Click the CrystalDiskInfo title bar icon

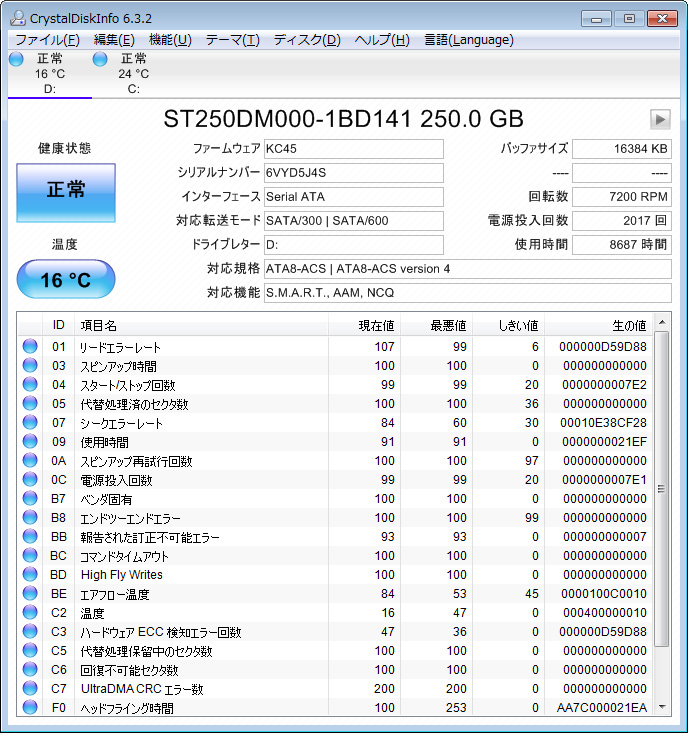click(x=18, y=19)
